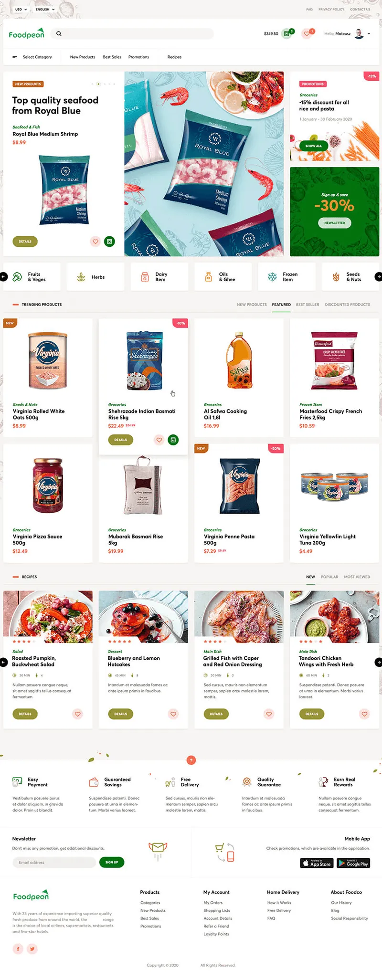Click the Facebook icon in footer
Screen dimensions: 382x980
click(x=18, y=948)
